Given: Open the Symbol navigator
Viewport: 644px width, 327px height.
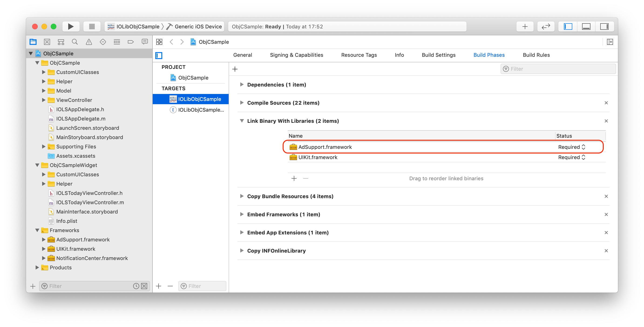Looking at the screenshot, I should tap(61, 42).
